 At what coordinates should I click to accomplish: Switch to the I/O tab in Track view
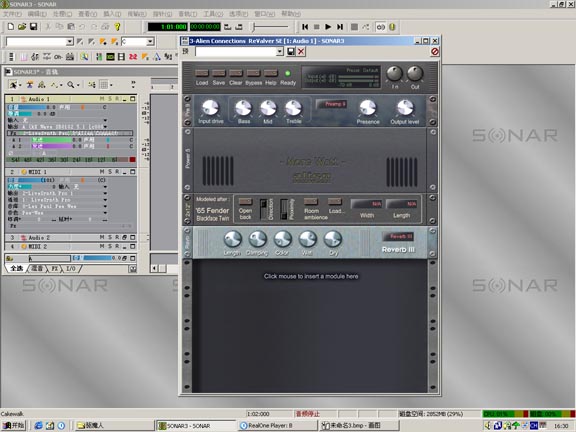pyautogui.click(x=71, y=269)
